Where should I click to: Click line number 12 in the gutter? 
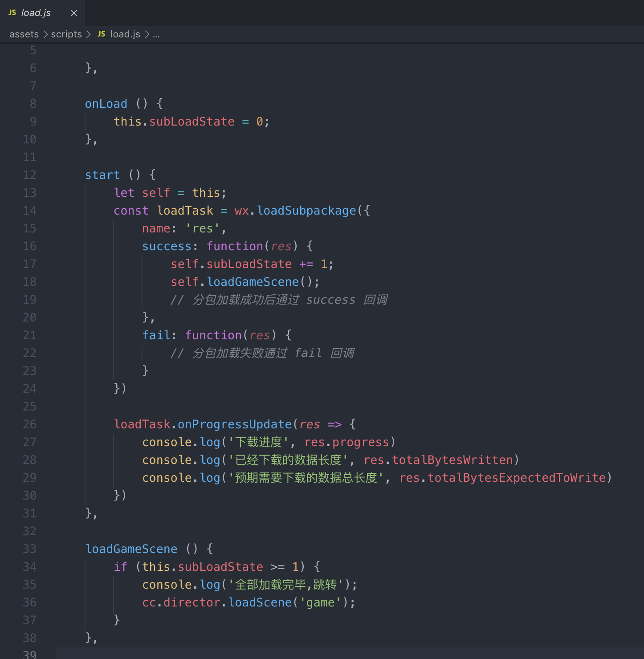(30, 175)
